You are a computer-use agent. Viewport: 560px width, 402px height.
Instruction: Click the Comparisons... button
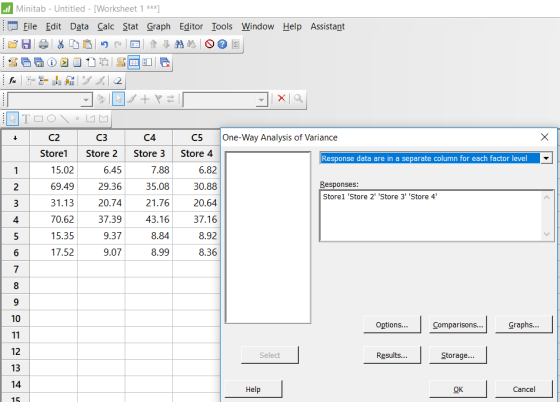tap(458, 325)
